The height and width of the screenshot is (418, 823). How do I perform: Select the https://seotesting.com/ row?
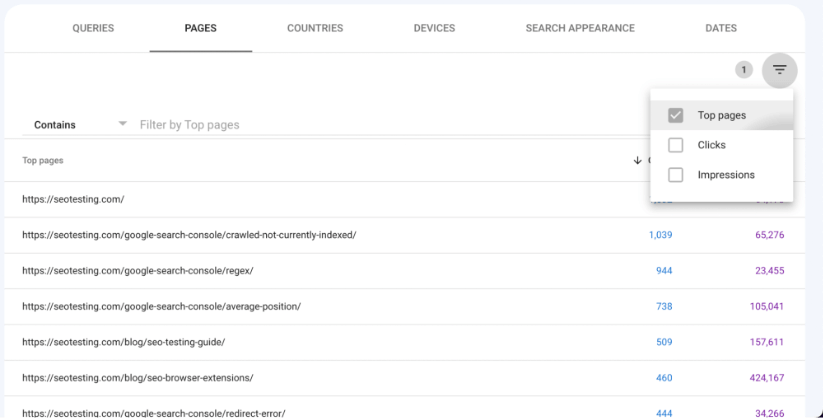(x=404, y=199)
